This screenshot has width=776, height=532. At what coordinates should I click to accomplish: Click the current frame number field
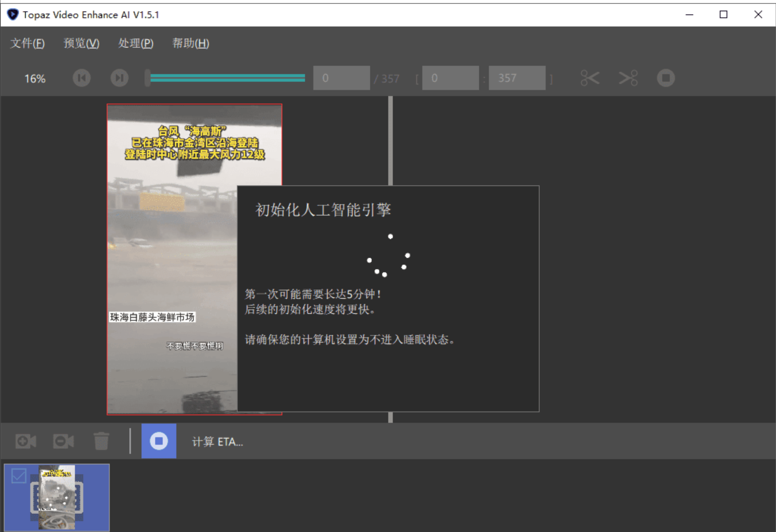pyautogui.click(x=342, y=78)
